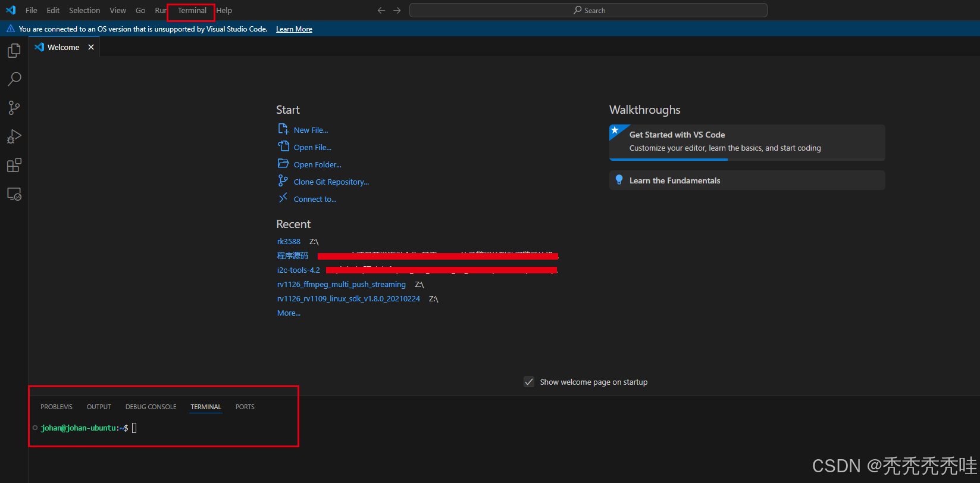
Task: Open the File menu
Action: 32,10
